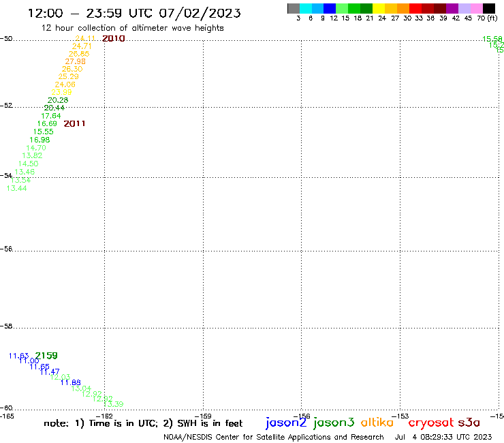This screenshot has height=443, width=504.
Task: Click the wave height value '15.55'
Action: (x=44, y=132)
